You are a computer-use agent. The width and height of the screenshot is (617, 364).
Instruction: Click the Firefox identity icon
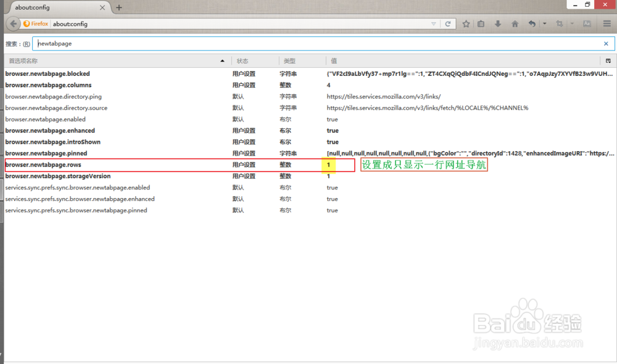[36, 23]
